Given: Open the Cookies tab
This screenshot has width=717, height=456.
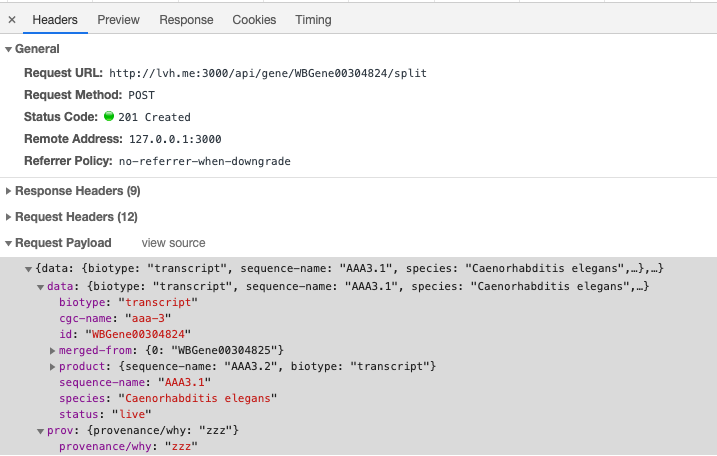Looking at the screenshot, I should [254, 20].
